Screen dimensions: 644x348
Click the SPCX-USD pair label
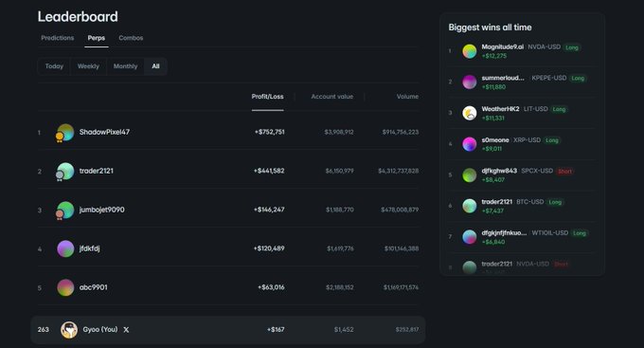pos(537,171)
